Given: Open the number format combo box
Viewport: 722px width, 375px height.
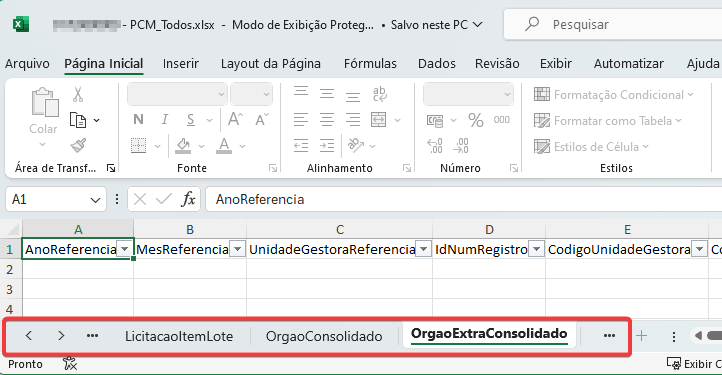Looking at the screenshot, I should [468, 94].
